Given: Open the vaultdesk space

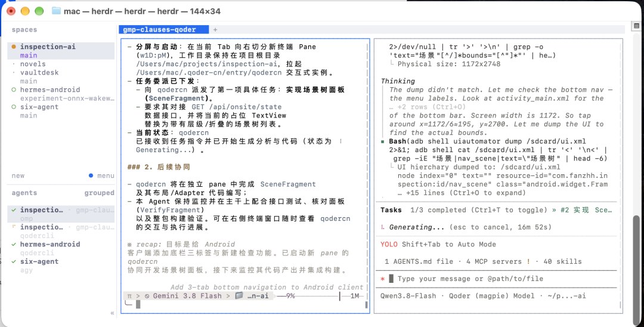Looking at the screenshot, I should (39, 73).
